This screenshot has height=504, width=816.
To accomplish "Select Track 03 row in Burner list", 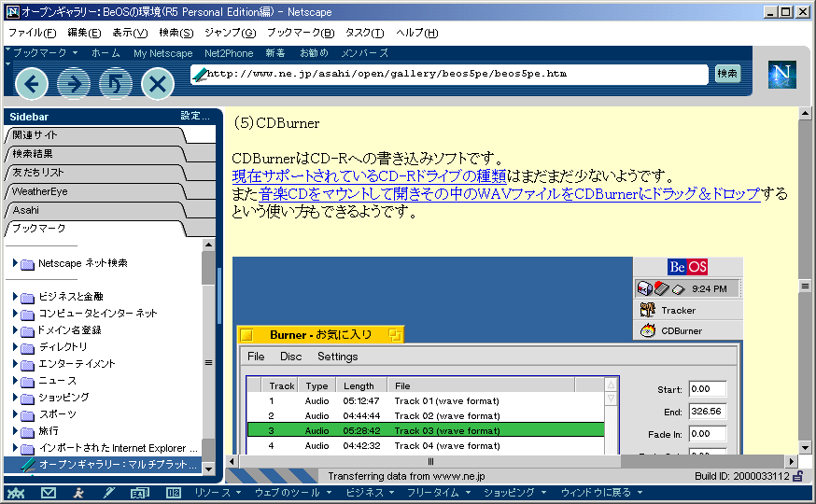I will click(426, 430).
